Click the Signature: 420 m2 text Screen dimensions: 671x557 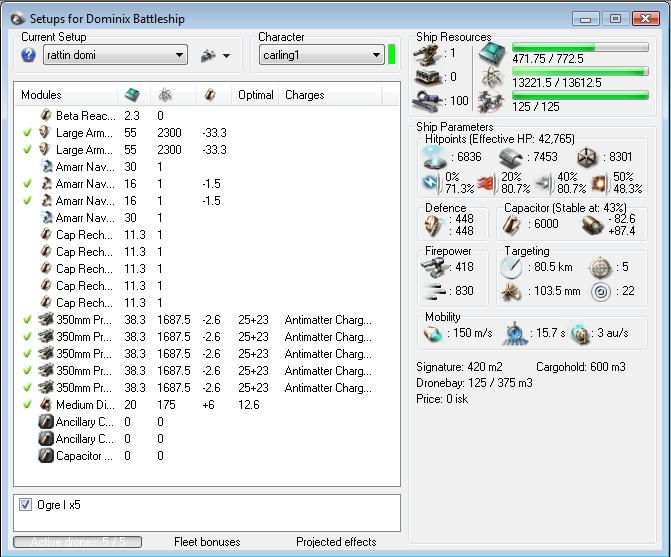(459, 367)
